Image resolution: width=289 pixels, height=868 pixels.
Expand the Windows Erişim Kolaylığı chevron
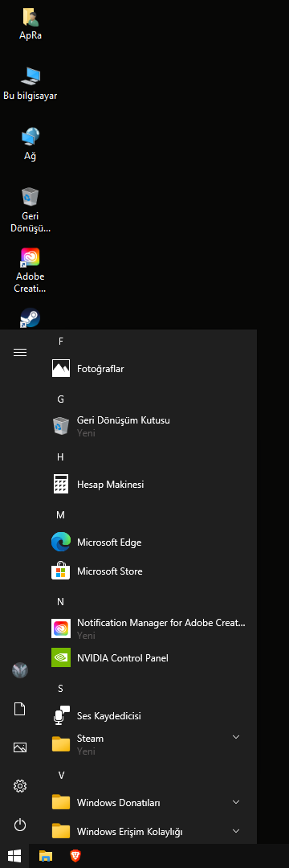[x=237, y=831]
